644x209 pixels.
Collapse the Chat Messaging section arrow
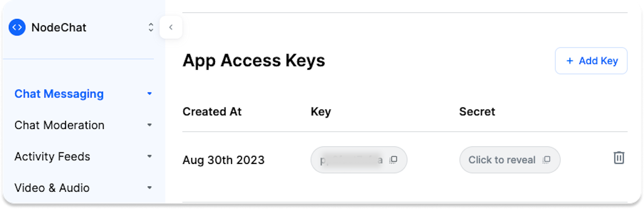click(x=149, y=94)
